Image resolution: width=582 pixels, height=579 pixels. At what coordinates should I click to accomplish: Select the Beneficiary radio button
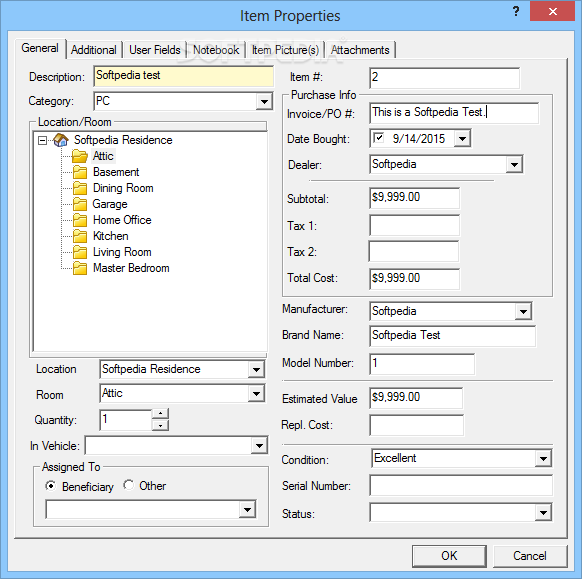(x=51, y=486)
